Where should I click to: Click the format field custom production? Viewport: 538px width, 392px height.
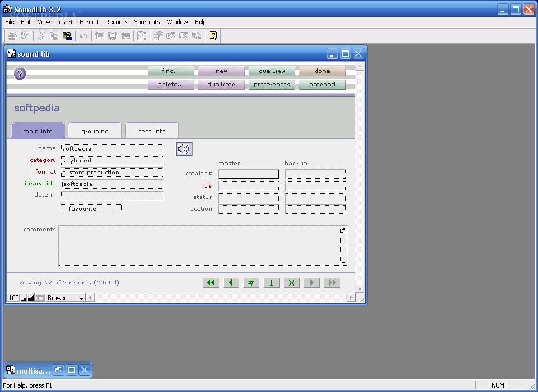pos(112,172)
